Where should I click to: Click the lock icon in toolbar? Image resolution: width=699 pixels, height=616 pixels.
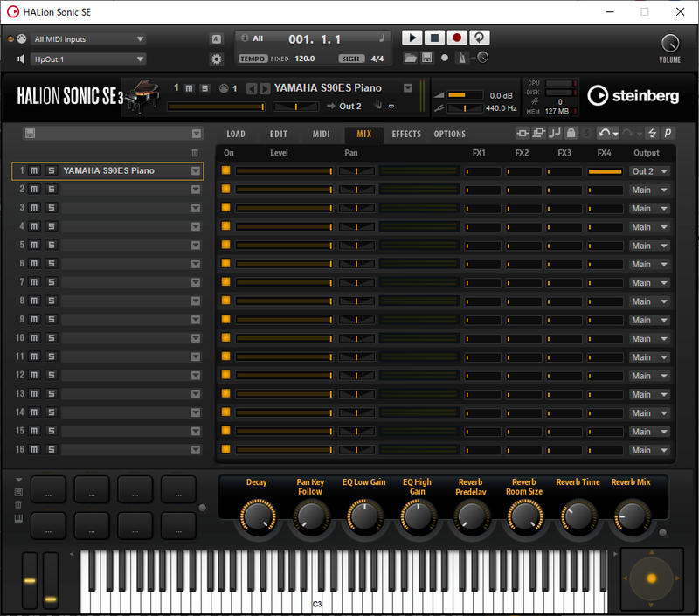(571, 133)
